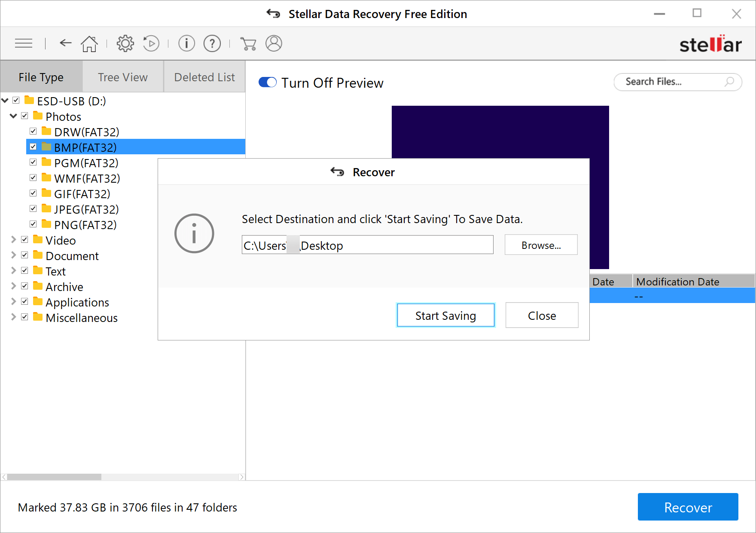Expand the Document tree node
The height and width of the screenshot is (533, 756).
tap(13, 255)
